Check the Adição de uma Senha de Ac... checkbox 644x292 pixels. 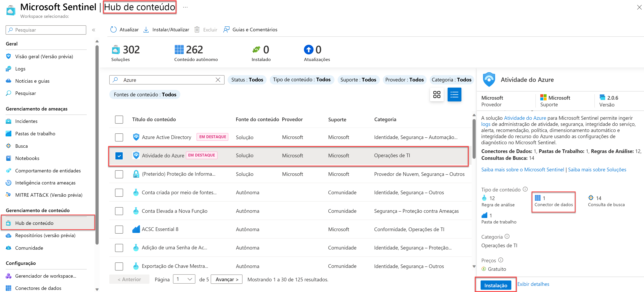click(119, 248)
